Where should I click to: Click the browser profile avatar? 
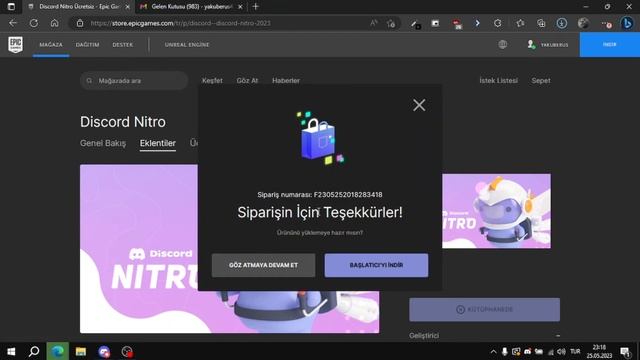point(583,23)
